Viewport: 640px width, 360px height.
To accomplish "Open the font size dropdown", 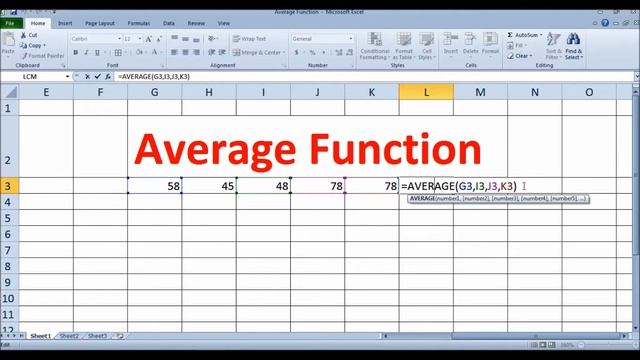I will click(x=140, y=39).
